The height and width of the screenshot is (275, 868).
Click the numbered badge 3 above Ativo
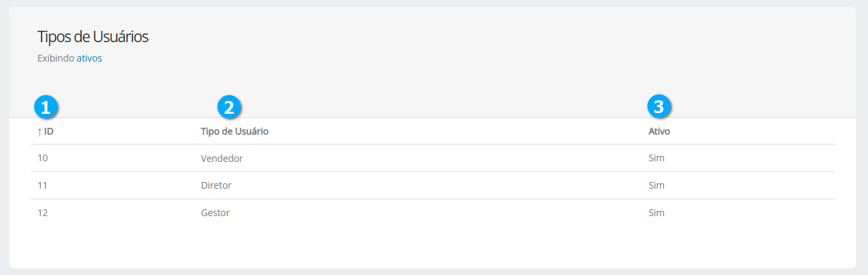pos(659,106)
